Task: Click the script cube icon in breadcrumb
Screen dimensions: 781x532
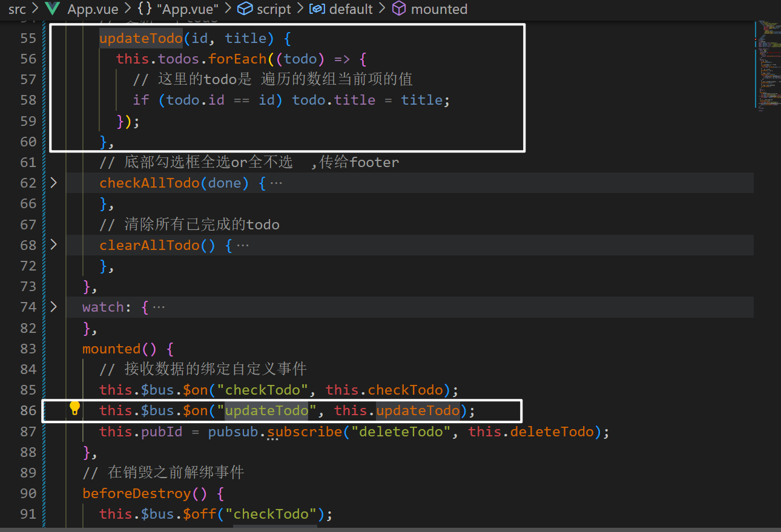Action: tap(245, 9)
